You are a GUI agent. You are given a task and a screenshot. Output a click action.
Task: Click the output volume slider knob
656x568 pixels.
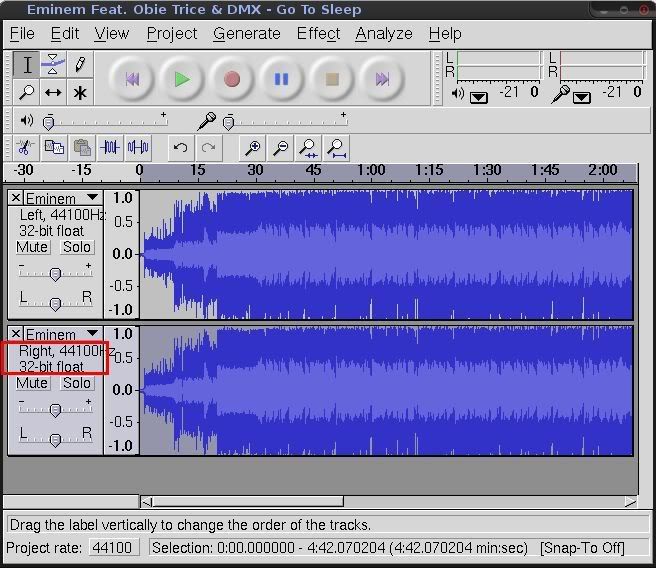(49, 123)
